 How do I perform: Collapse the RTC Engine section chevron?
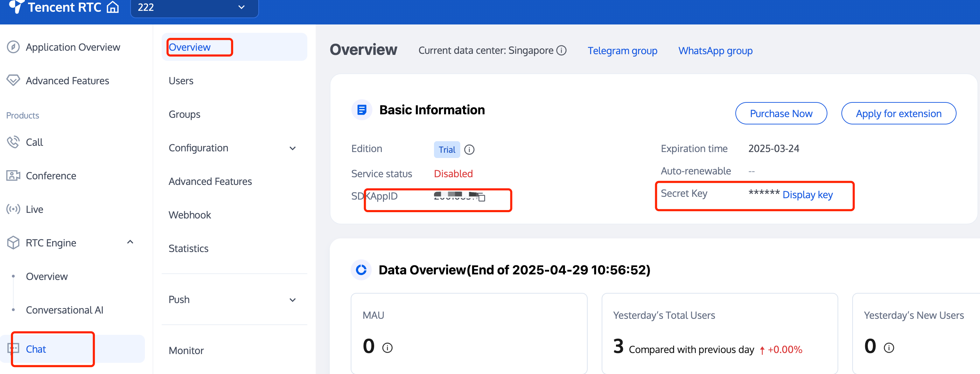coord(130,242)
